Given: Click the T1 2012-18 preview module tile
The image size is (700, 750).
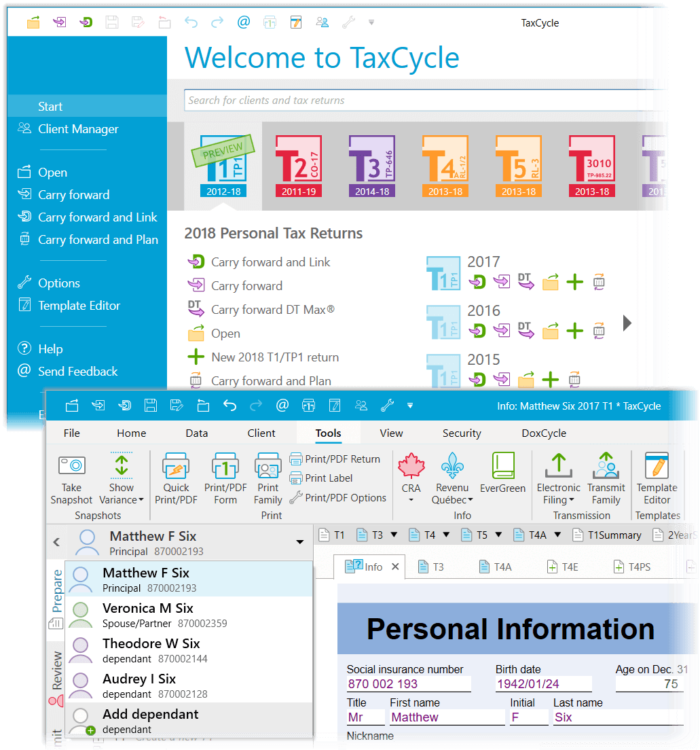Looking at the screenshot, I should pos(223,166).
